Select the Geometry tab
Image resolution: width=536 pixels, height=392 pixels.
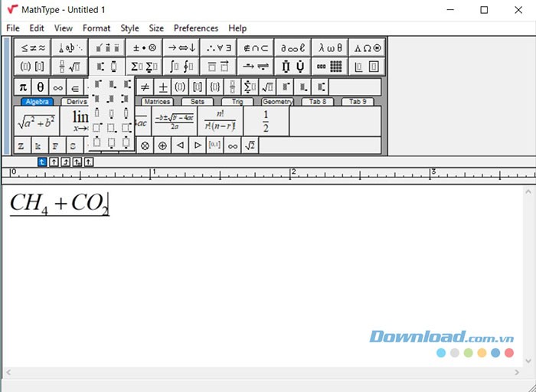[277, 102]
